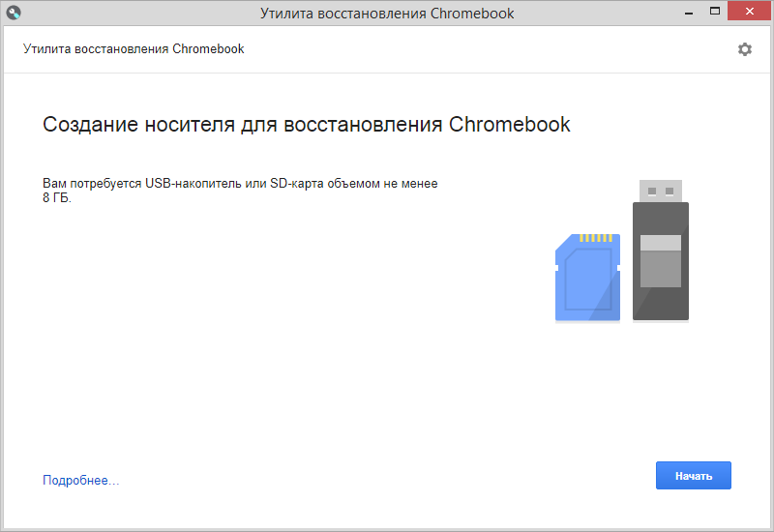Screen dimensions: 774x532
Task: Click the SD card illustration
Action: 587,278
